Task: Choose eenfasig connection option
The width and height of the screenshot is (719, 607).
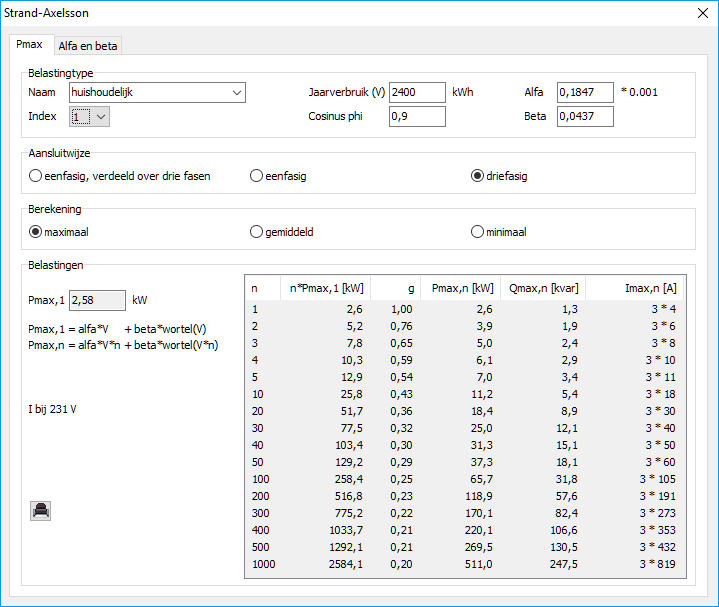Action: [x=257, y=176]
